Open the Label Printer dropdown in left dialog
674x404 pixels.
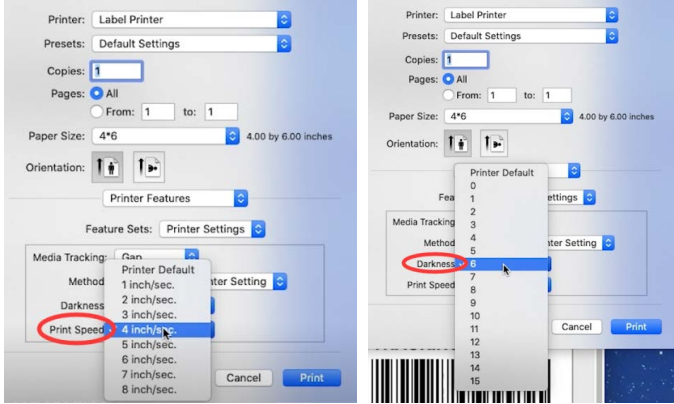[x=191, y=20]
